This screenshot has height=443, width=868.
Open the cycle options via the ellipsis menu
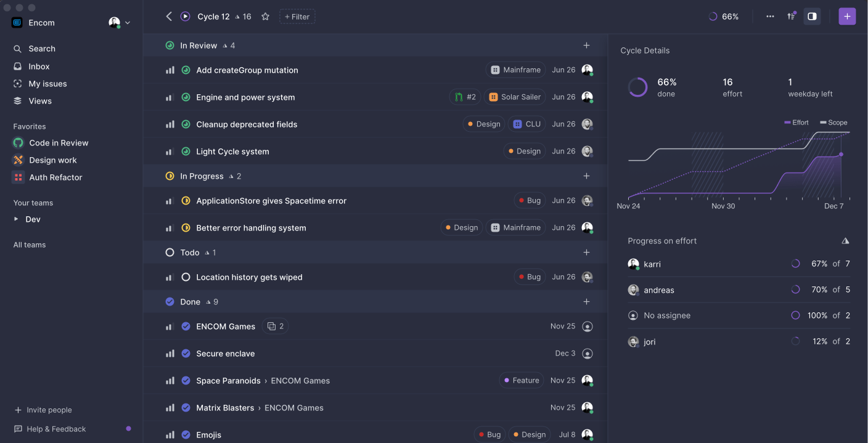(x=769, y=16)
